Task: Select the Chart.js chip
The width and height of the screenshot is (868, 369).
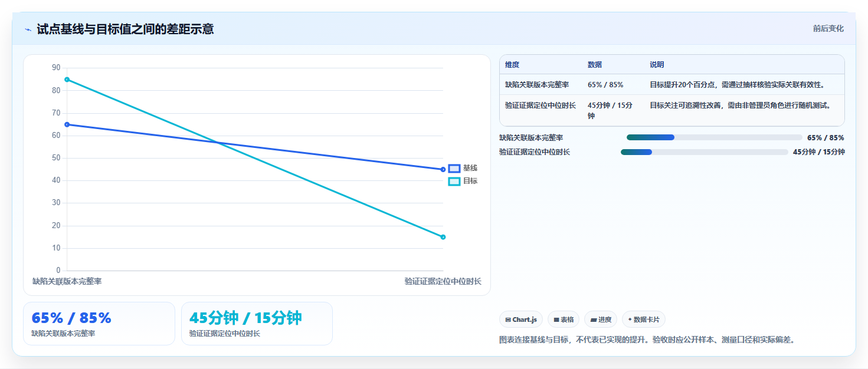Action: [x=522, y=319]
